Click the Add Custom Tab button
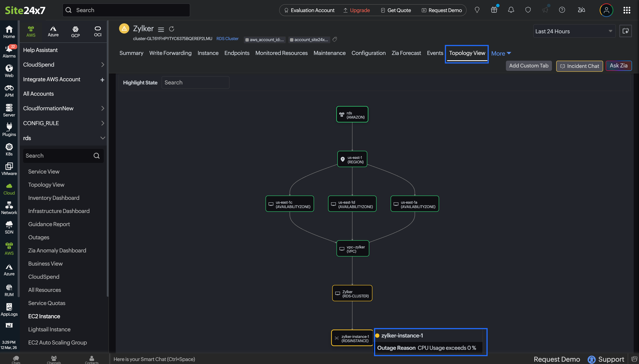Viewport: 639px width, 364px height. tap(528, 66)
